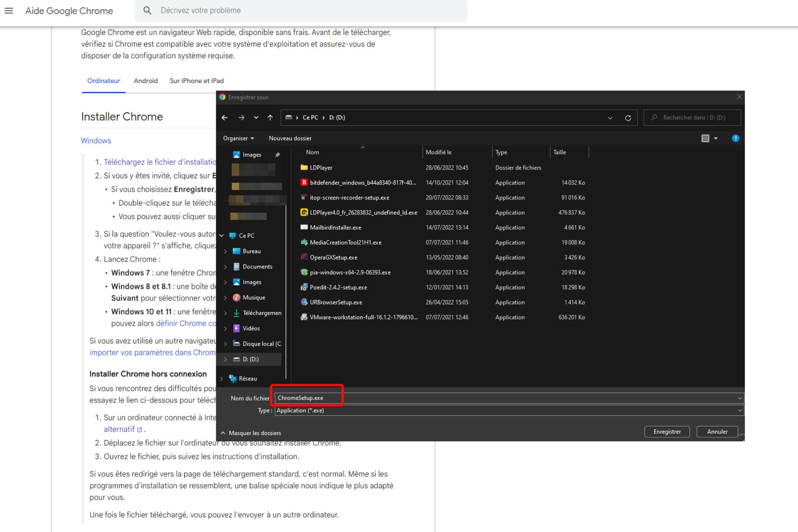The image size is (798, 532).
Task: Select the bitdefender installer file icon
Action: 304,182
